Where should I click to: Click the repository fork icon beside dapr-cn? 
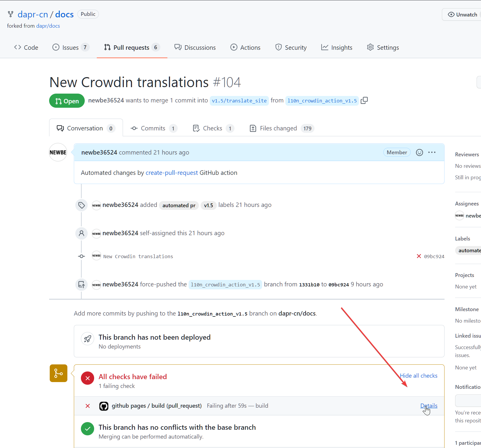coord(10,14)
